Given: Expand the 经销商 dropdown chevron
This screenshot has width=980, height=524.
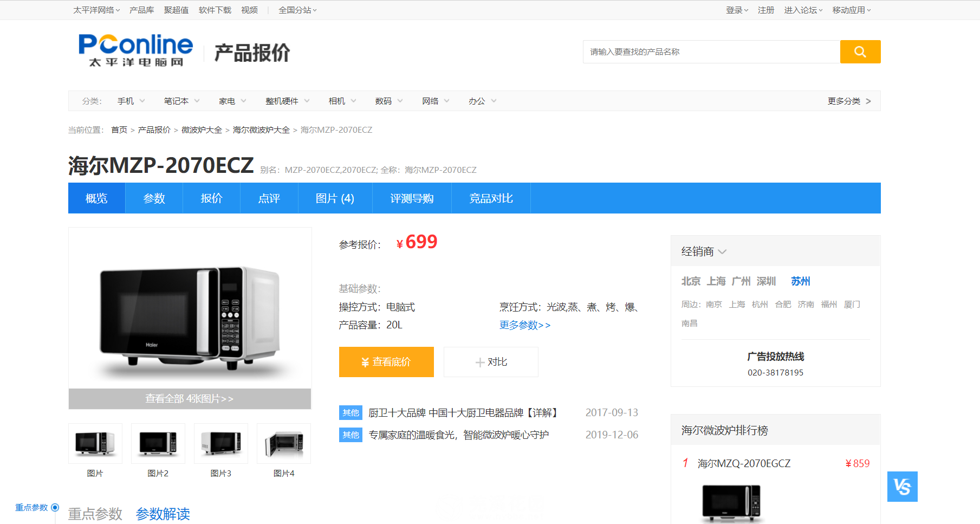Looking at the screenshot, I should click(x=722, y=251).
